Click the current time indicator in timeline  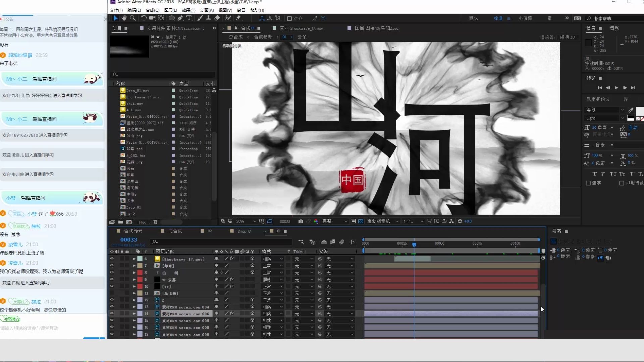(414, 245)
